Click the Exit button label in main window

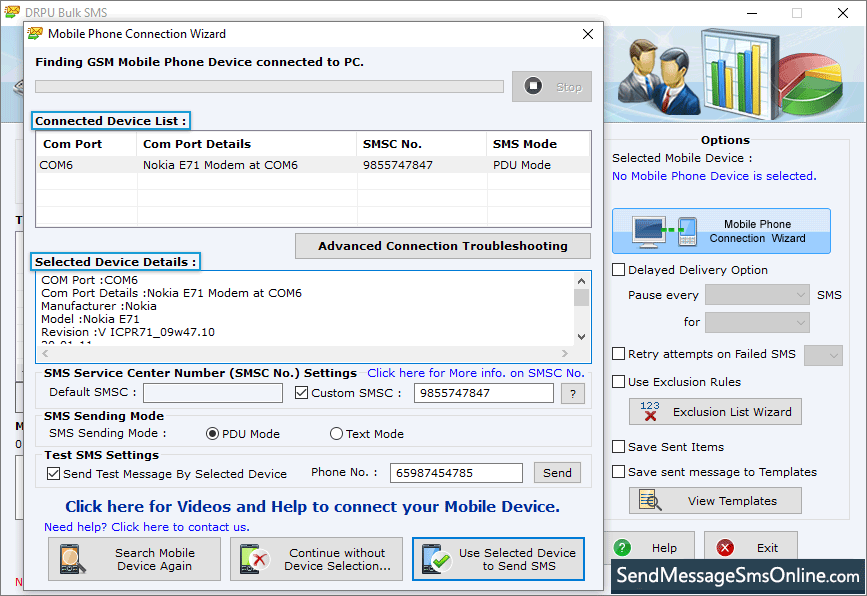click(767, 547)
